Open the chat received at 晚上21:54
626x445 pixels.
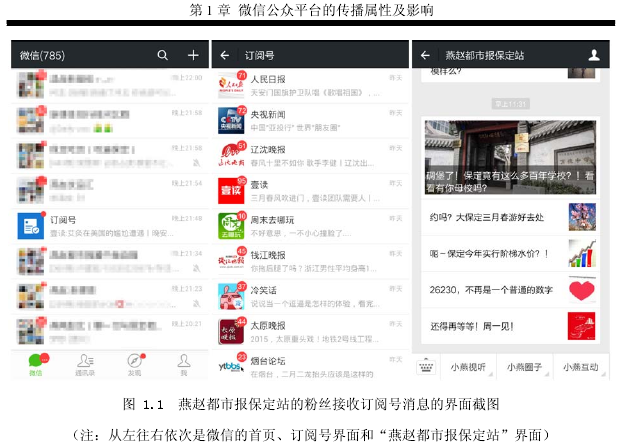110,191
